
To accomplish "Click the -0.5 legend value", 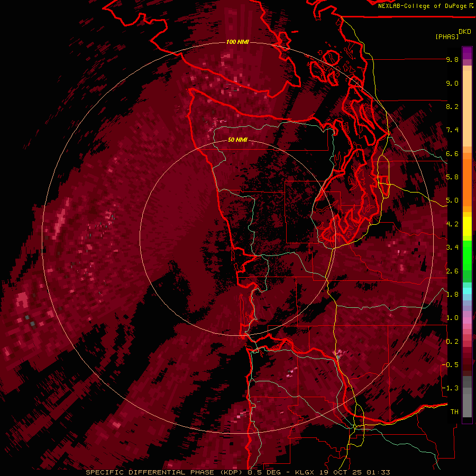I will click(x=450, y=364).
